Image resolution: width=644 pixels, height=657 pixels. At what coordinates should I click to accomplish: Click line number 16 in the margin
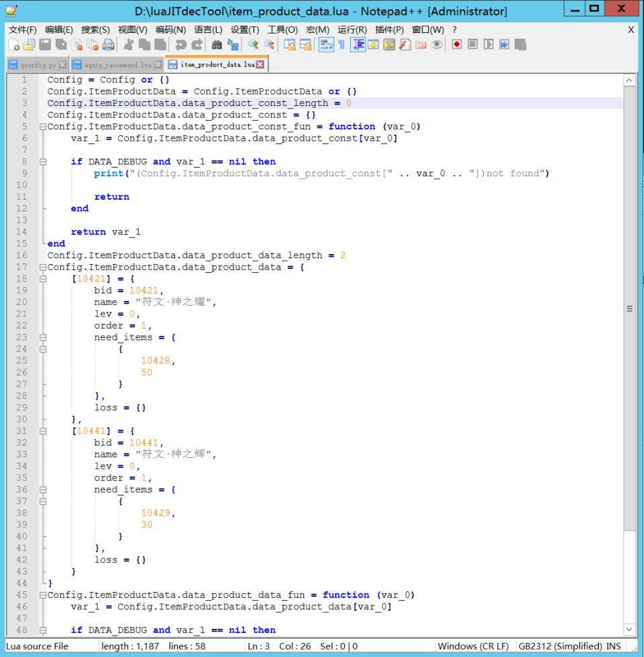coord(21,255)
